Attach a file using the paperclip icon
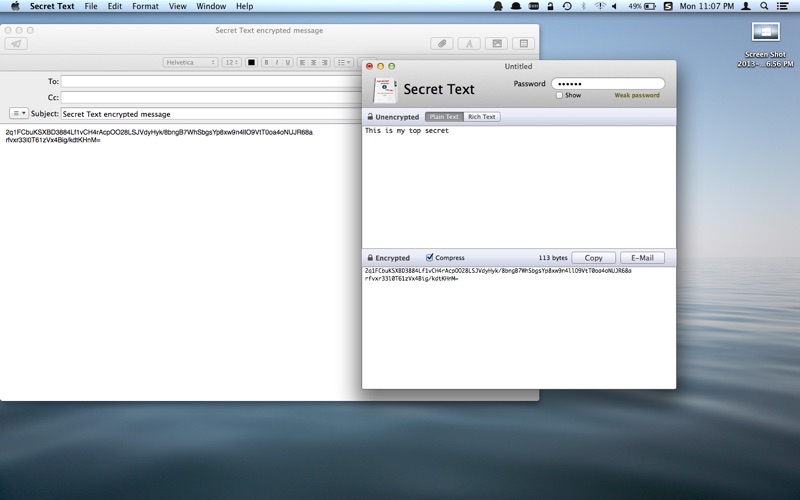 pyautogui.click(x=442, y=44)
